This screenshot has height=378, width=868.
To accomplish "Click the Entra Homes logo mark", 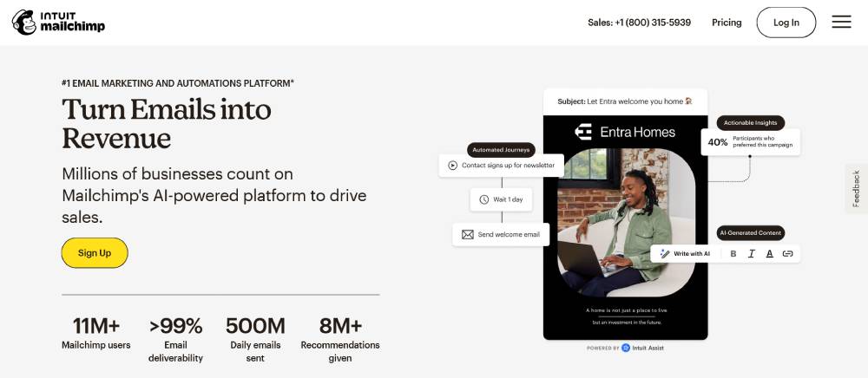I will coord(583,132).
